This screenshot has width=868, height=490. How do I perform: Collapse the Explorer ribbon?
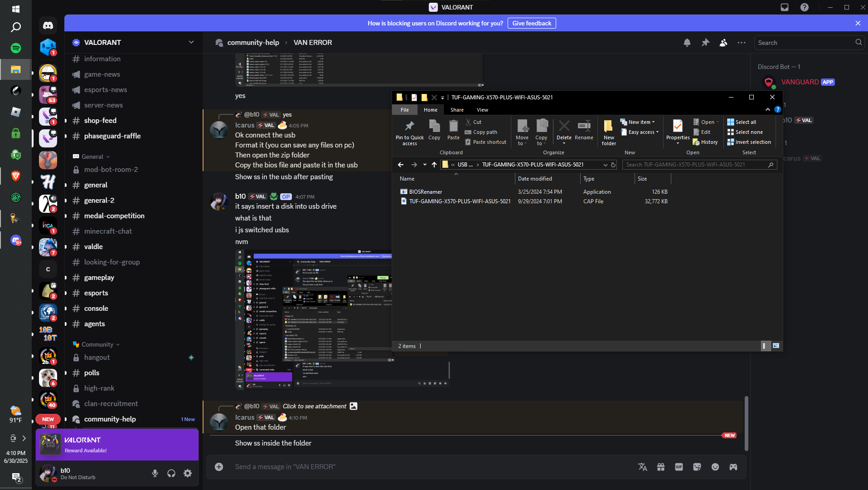point(767,110)
